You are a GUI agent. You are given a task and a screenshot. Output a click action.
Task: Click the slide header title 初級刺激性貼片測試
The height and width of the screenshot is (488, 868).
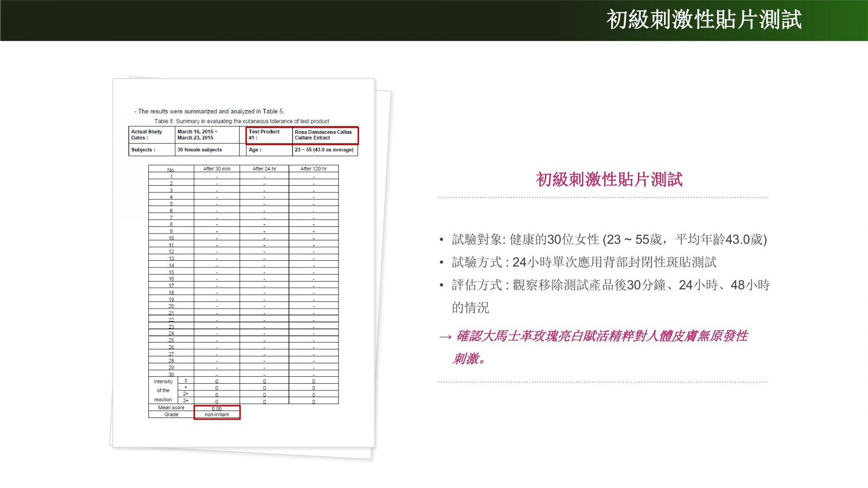(x=703, y=20)
